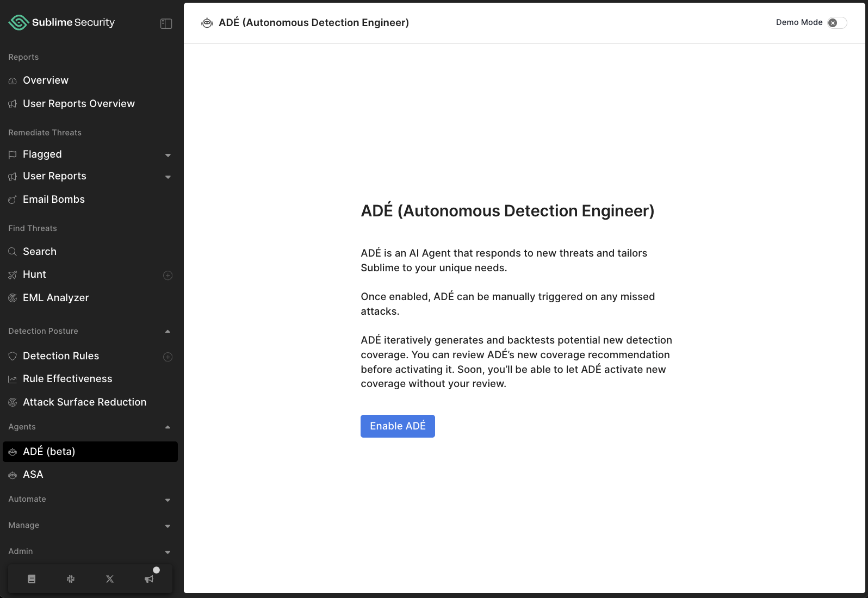Open Attack Surface Reduction page
The height and width of the screenshot is (598, 868).
click(85, 402)
